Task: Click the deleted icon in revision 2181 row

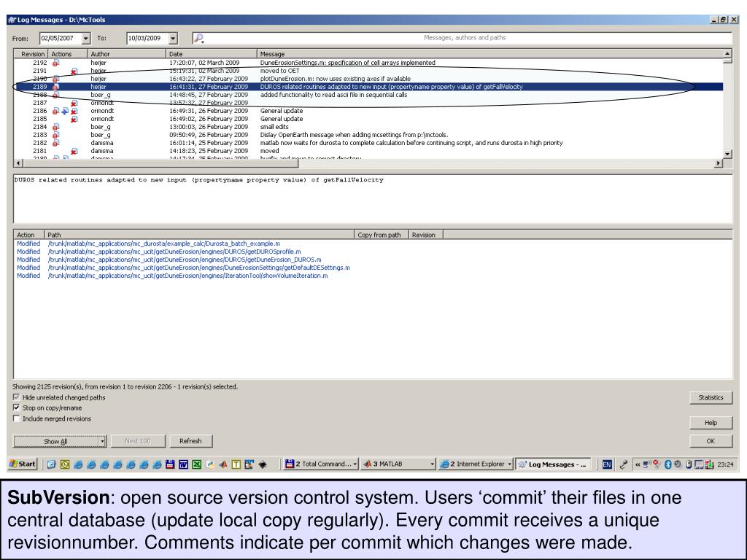Action: click(74, 151)
